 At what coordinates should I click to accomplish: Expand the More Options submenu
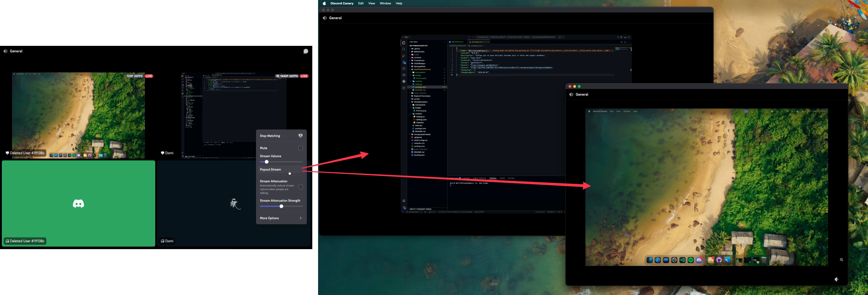tap(281, 218)
